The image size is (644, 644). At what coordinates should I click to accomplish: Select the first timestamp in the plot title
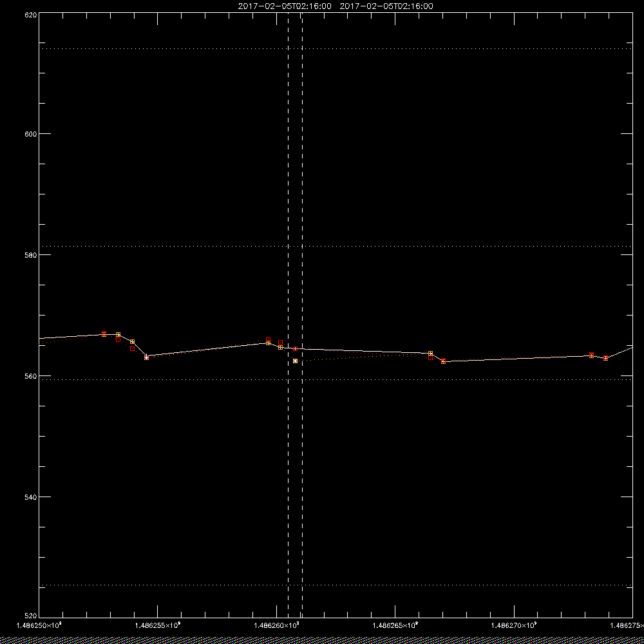[285, 6]
